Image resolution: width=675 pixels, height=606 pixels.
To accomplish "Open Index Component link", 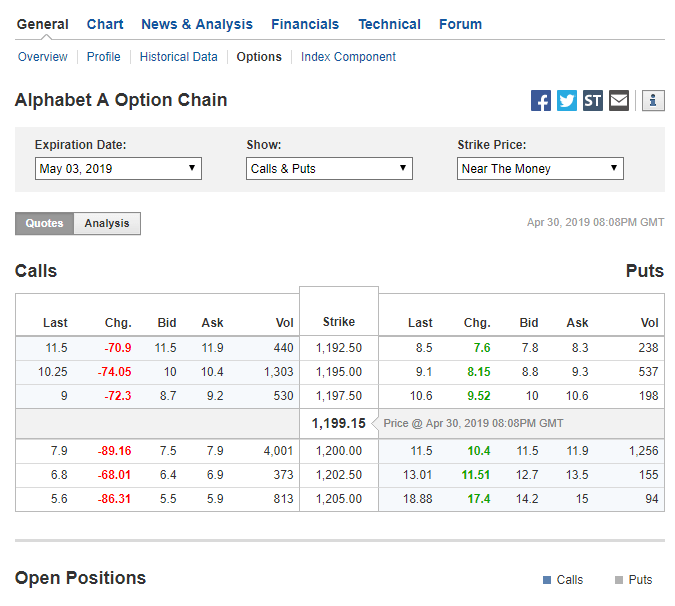I will point(348,57).
